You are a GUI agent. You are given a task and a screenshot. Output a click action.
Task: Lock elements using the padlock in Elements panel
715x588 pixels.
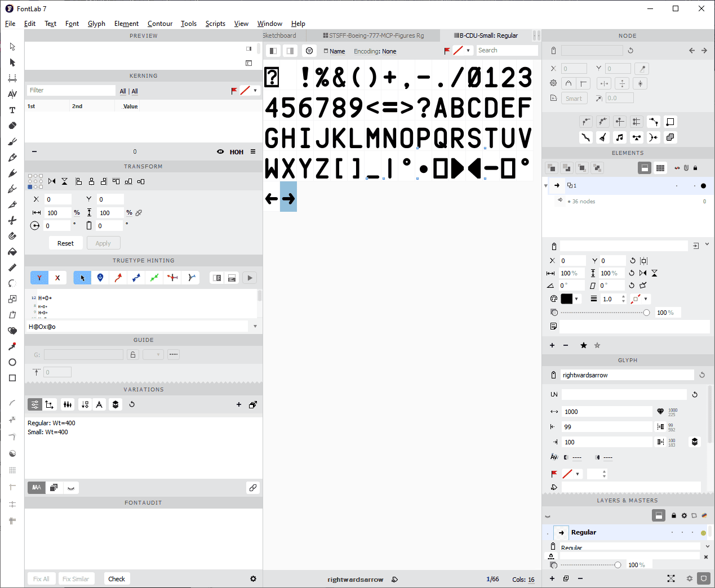(x=695, y=168)
